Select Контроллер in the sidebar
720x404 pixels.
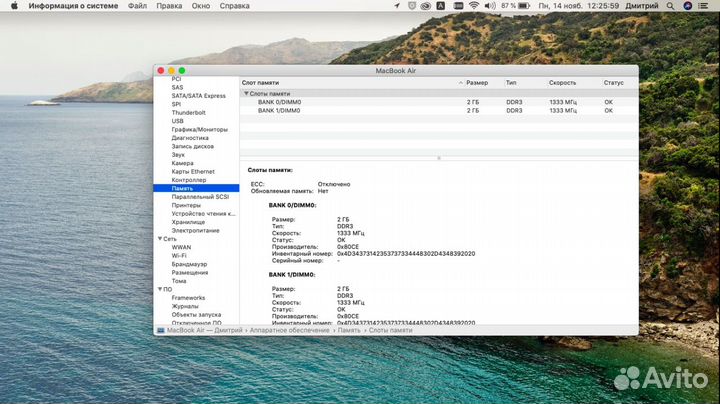pyautogui.click(x=189, y=180)
